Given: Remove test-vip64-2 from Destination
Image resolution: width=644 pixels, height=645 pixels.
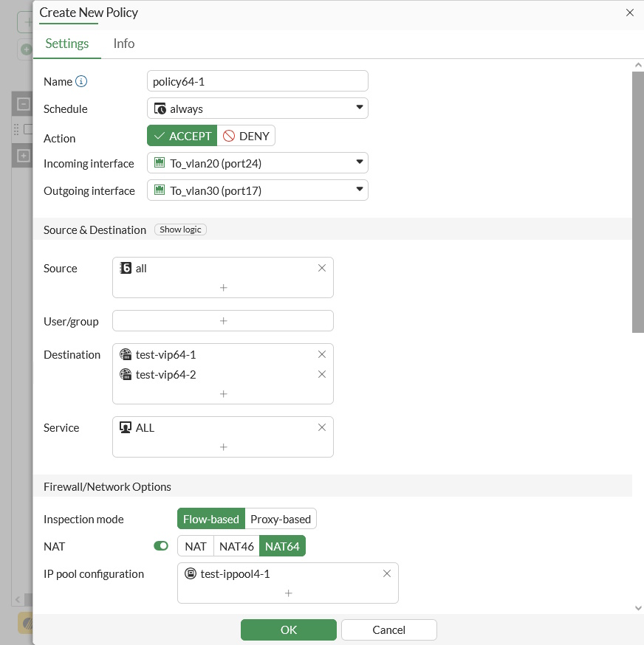Looking at the screenshot, I should click(x=322, y=374).
